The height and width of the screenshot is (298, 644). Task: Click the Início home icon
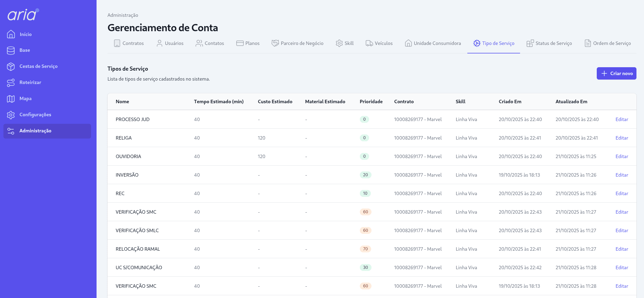(11, 34)
